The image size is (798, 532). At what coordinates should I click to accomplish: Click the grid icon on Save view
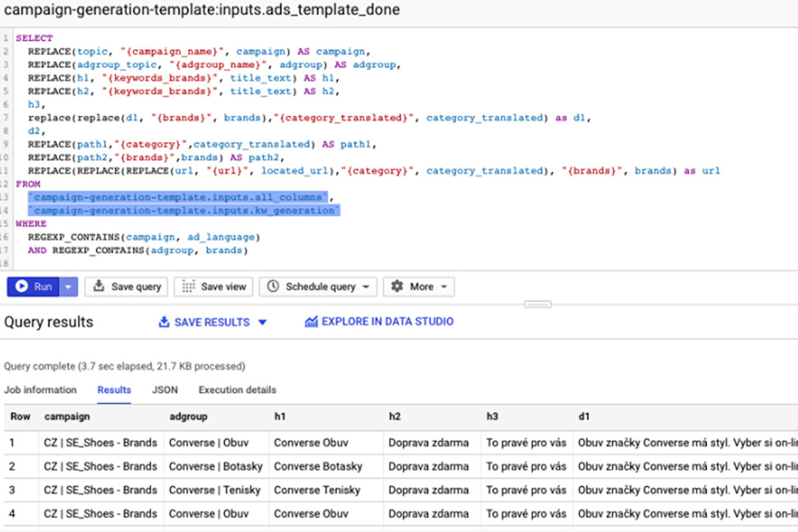coord(188,286)
